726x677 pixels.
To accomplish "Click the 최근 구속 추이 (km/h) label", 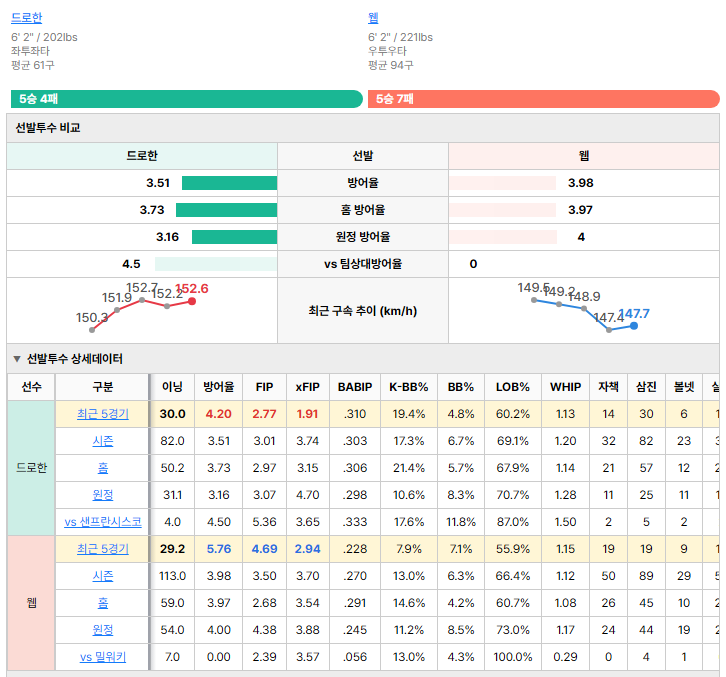I will [363, 311].
